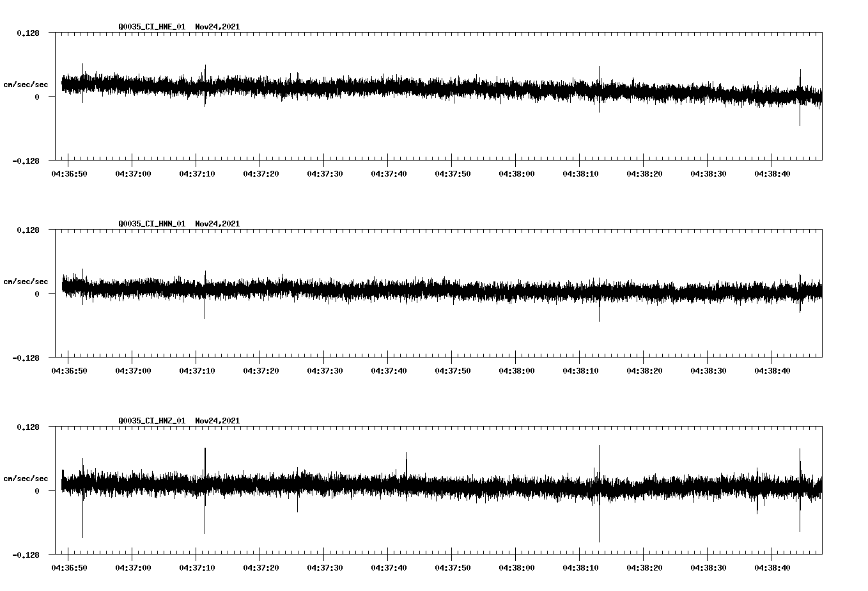Click 04:38:30 on the HNN time axis
The image size is (868, 591).
(x=708, y=371)
